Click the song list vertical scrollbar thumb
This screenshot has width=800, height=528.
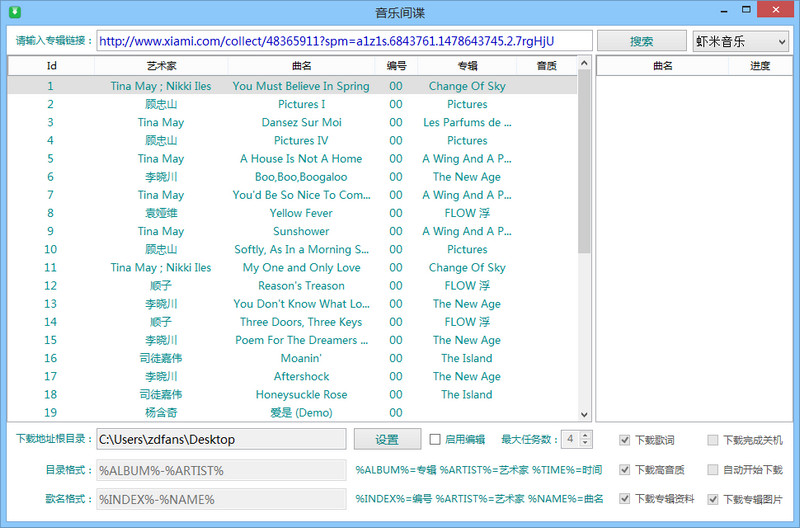pos(584,161)
